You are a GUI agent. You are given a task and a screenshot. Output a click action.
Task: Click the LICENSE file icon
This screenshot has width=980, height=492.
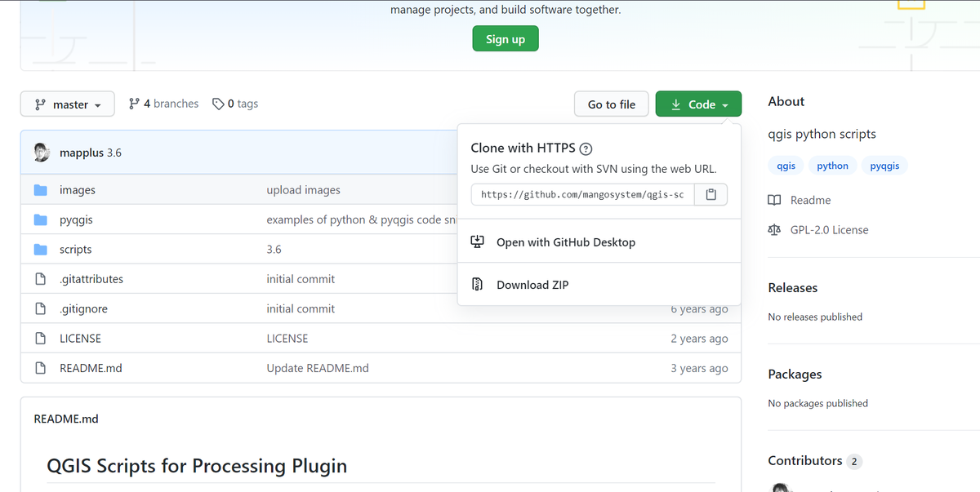(41, 339)
